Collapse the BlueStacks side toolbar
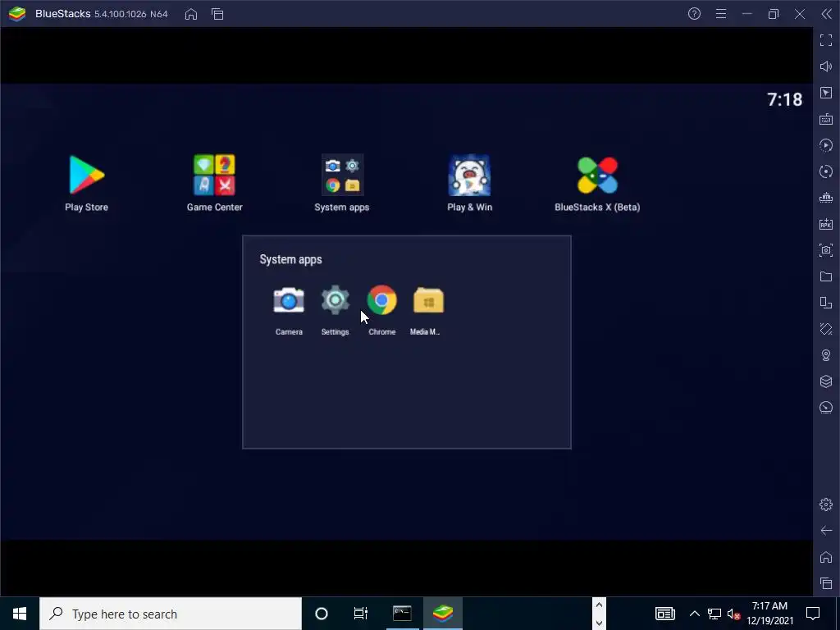 (x=826, y=14)
